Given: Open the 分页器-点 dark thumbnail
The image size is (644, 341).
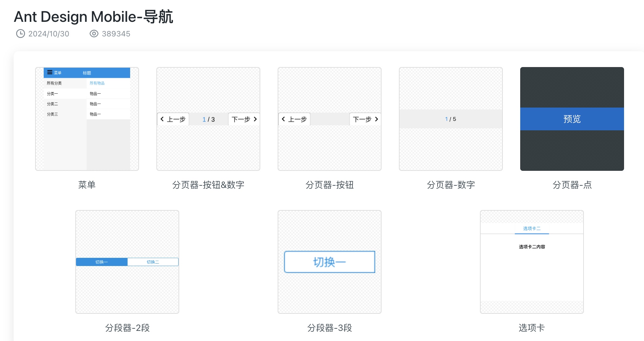Looking at the screenshot, I should coord(572,119).
